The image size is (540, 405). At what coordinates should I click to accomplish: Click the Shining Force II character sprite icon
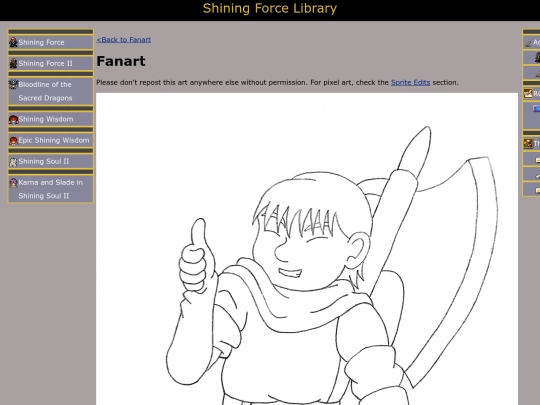(x=13, y=63)
